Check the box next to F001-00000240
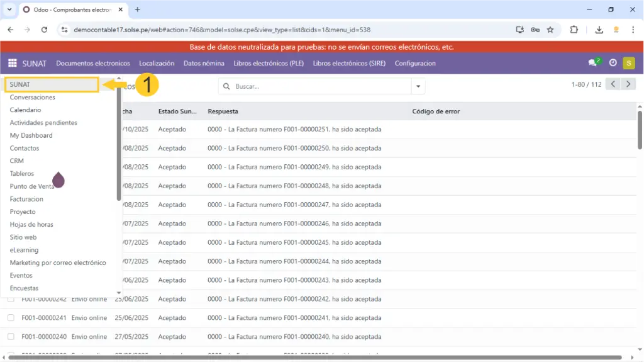644x362 pixels. point(11,337)
